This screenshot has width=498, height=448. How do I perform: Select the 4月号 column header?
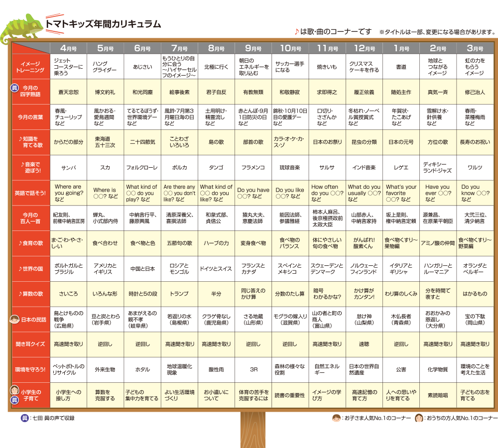[x=68, y=48]
